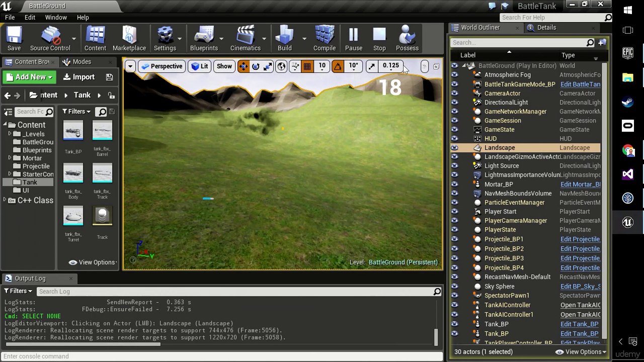Select tank_fbx_Turret asset thumbnail
Viewport: 644px width, 362px height.
coord(73,217)
